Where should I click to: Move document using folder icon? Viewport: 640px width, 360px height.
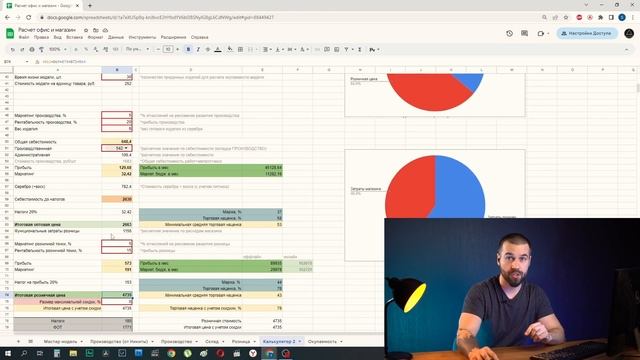tap(96, 30)
